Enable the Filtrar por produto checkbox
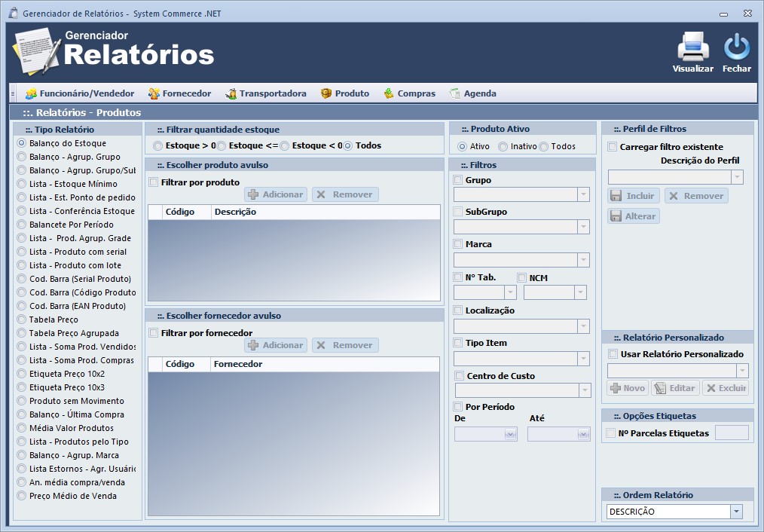This screenshot has width=764, height=532. [154, 182]
